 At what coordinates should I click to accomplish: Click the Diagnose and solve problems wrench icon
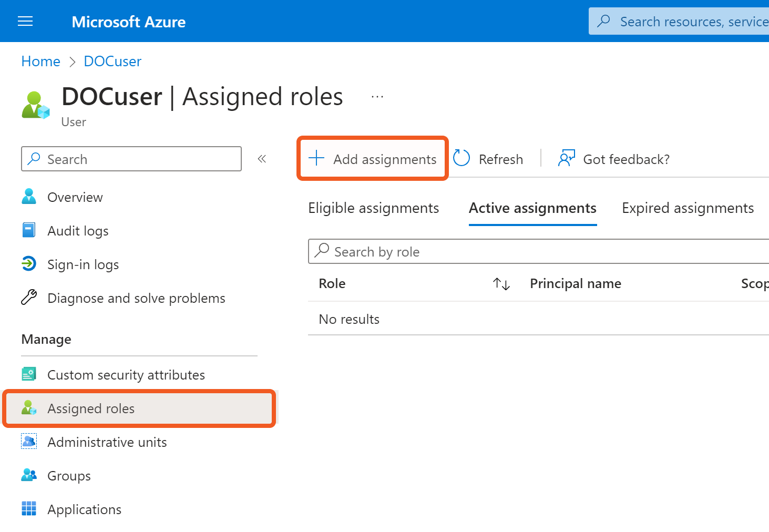(29, 297)
